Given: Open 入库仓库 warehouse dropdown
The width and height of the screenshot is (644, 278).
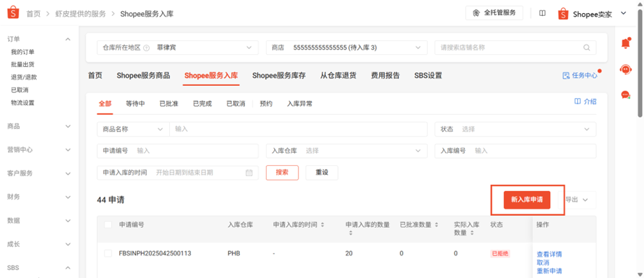Looking at the screenshot, I should pyautogui.click(x=346, y=151).
